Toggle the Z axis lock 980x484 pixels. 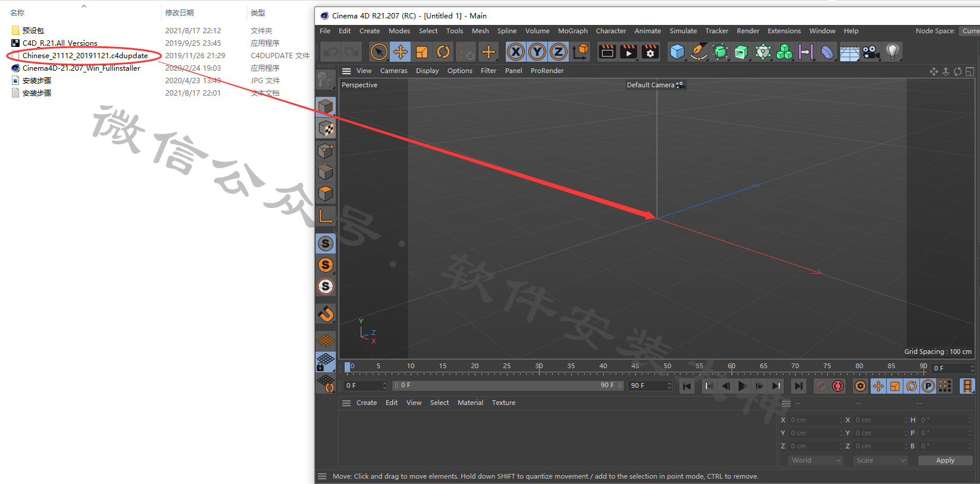point(559,52)
